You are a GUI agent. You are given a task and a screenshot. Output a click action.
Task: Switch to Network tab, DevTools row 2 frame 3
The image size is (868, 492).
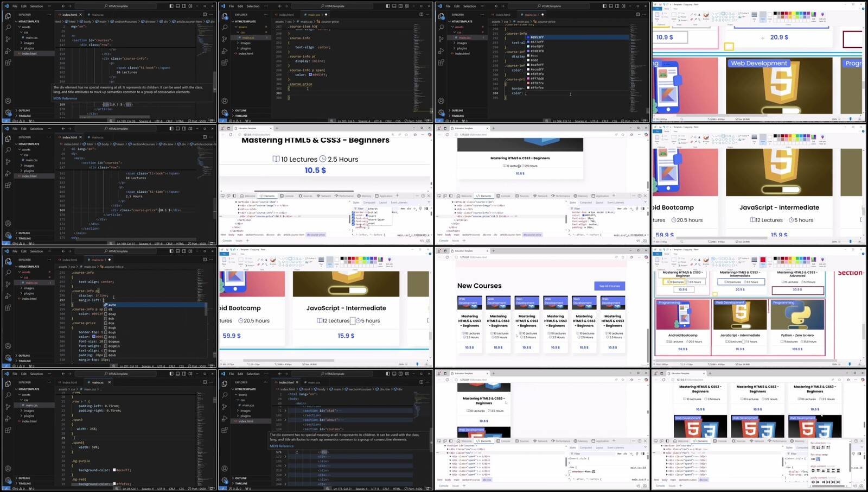pos(540,196)
